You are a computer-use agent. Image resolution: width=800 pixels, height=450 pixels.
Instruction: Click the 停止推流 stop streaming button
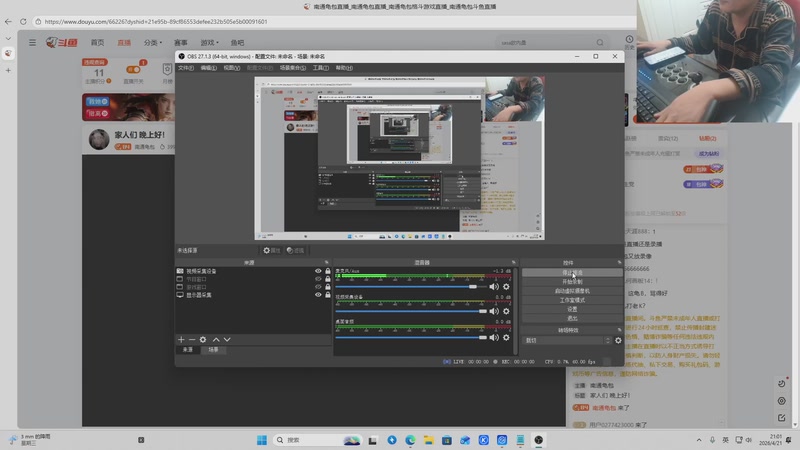pos(572,273)
